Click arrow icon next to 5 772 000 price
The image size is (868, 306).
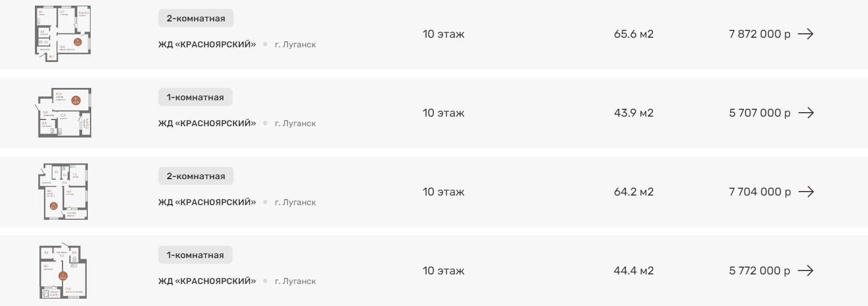coord(805,271)
